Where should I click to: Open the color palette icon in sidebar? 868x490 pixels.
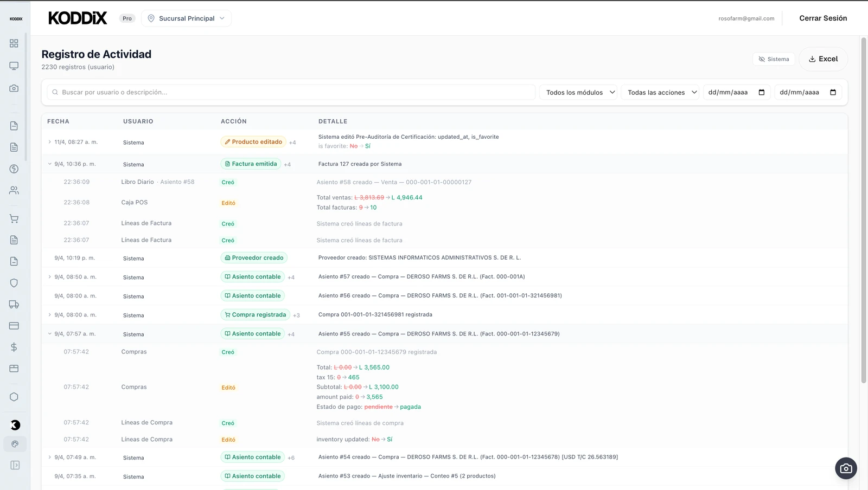click(15, 444)
